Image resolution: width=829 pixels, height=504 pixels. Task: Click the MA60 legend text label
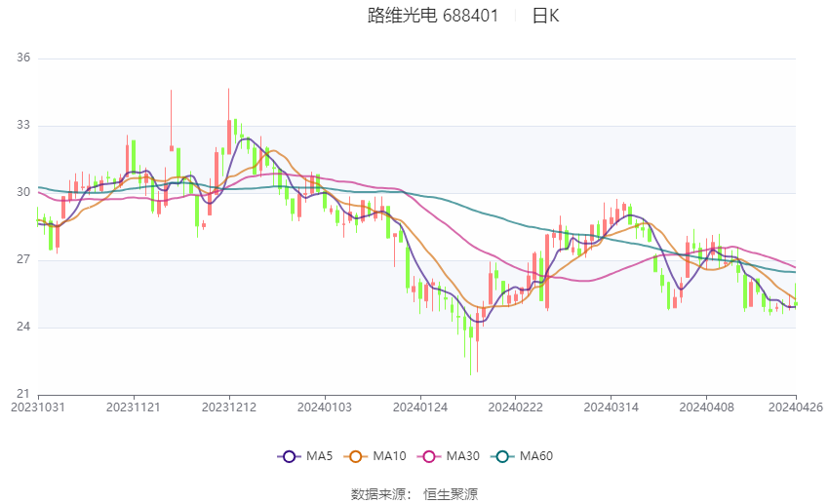click(x=536, y=456)
